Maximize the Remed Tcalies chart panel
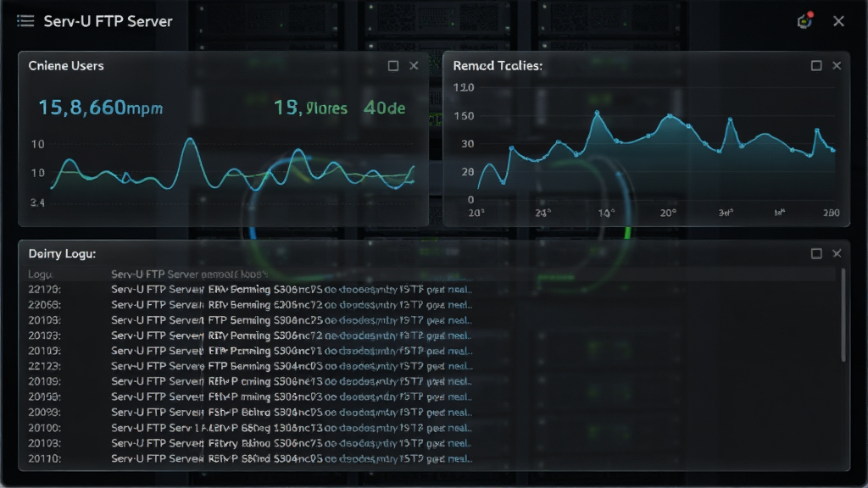Viewport: 868px width, 488px height. [x=816, y=66]
